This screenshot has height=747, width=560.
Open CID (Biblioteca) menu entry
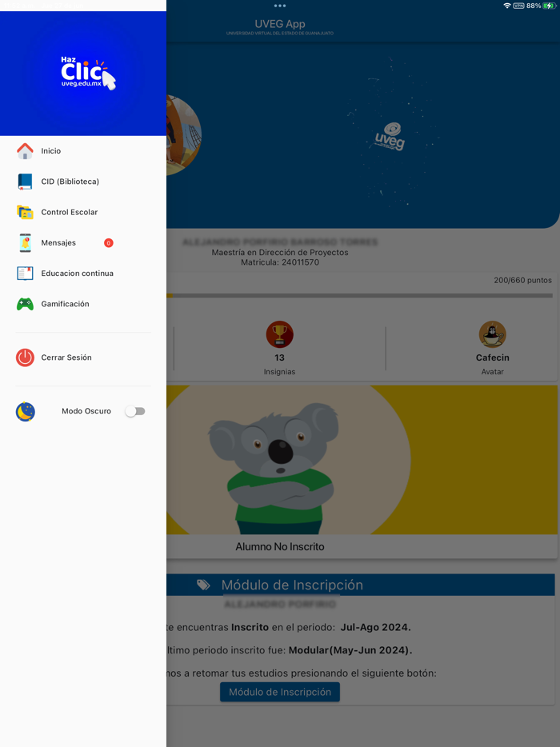[x=83, y=182]
